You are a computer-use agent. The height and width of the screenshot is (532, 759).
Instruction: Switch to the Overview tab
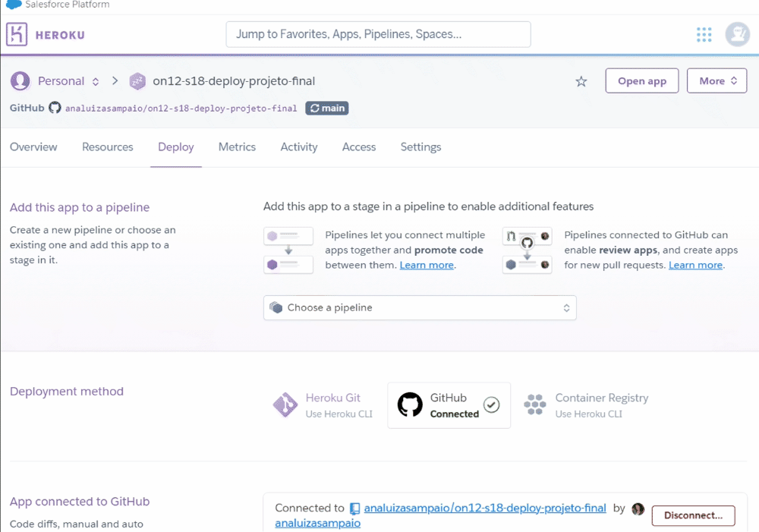[x=33, y=146]
